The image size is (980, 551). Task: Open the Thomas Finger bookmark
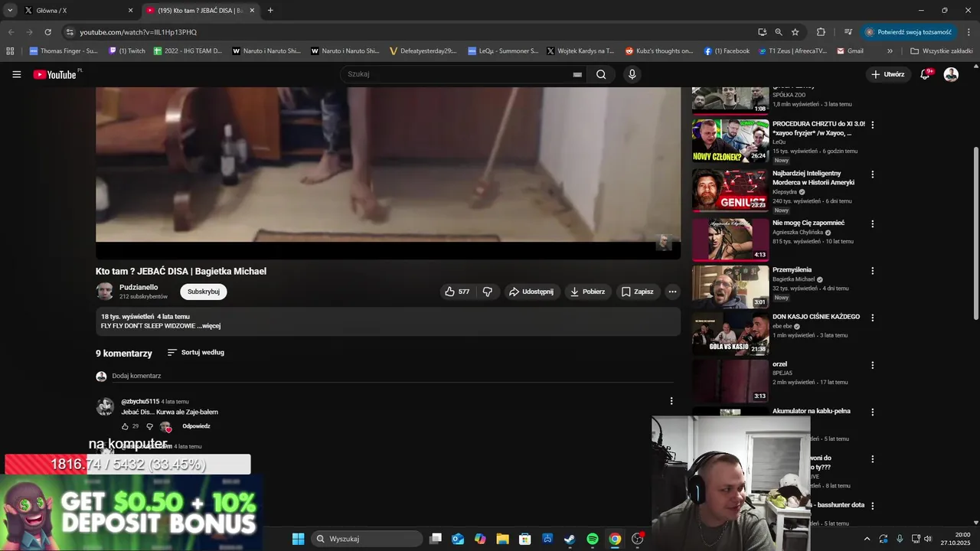[x=64, y=51]
